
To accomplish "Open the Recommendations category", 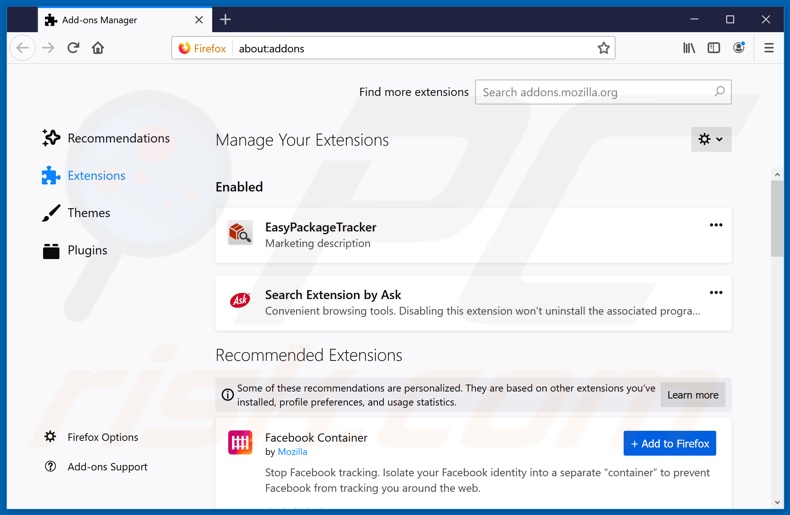I will click(106, 138).
